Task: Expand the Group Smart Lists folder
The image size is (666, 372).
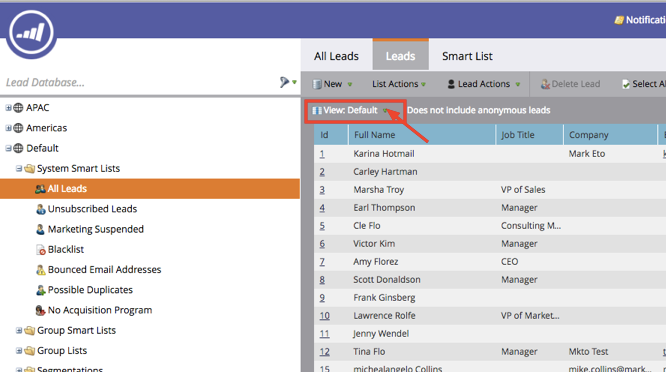Action: pos(19,330)
